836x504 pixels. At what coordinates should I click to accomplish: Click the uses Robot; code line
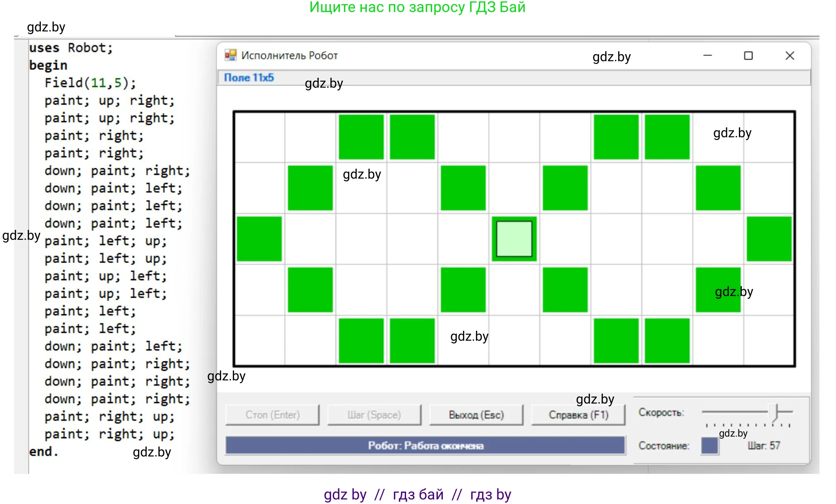[71, 48]
